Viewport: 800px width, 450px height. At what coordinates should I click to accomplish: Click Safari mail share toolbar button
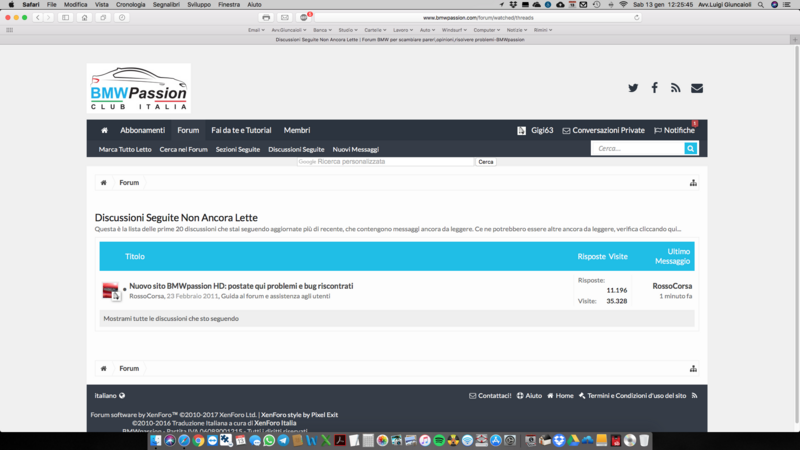[285, 17]
